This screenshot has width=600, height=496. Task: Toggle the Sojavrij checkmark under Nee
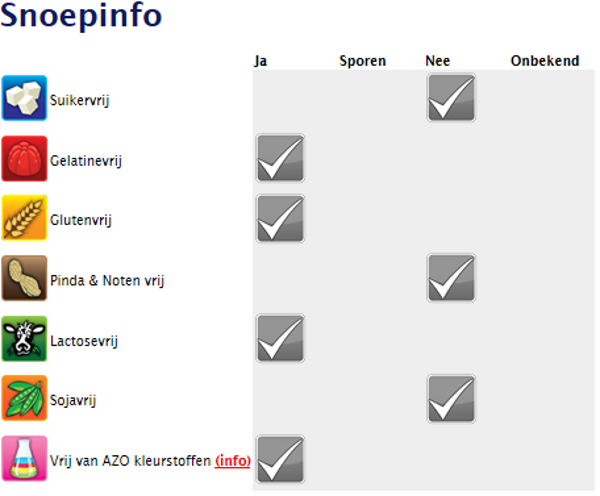tap(451, 400)
